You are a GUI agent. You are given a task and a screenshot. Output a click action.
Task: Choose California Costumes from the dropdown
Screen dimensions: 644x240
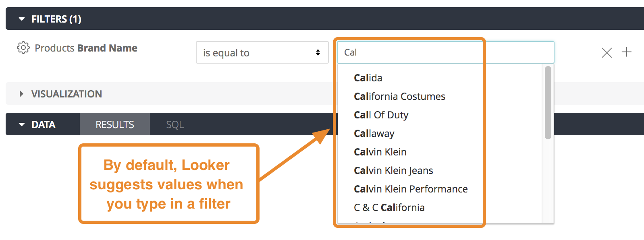pyautogui.click(x=399, y=96)
